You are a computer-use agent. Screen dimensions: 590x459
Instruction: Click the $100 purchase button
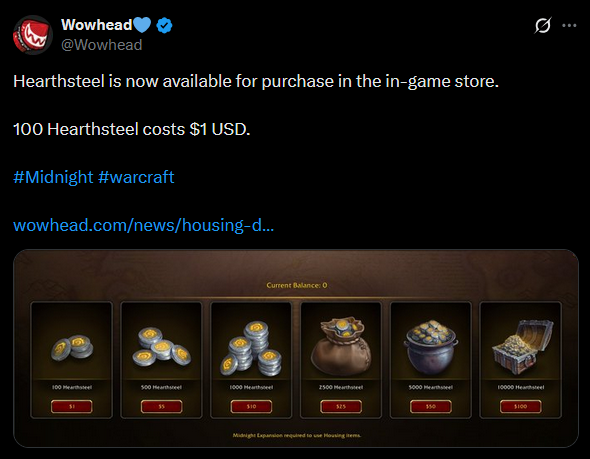(x=520, y=406)
